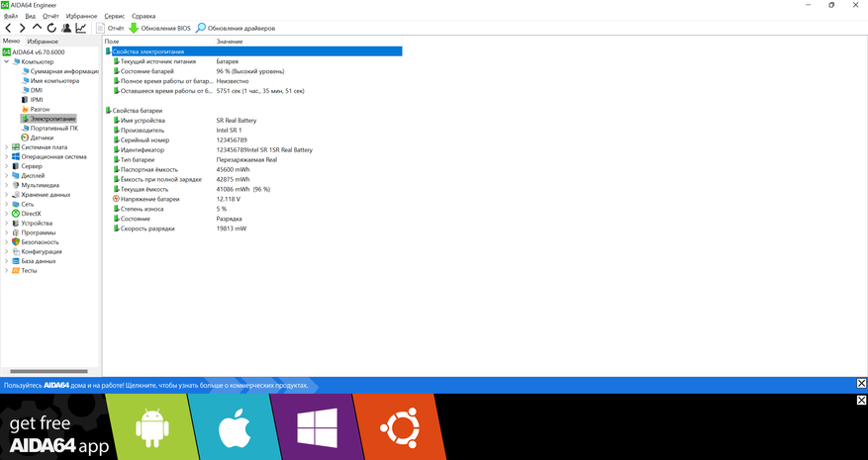868x460 pixels.
Task: Expand the Дисплей node
Action: pyautogui.click(x=7, y=175)
